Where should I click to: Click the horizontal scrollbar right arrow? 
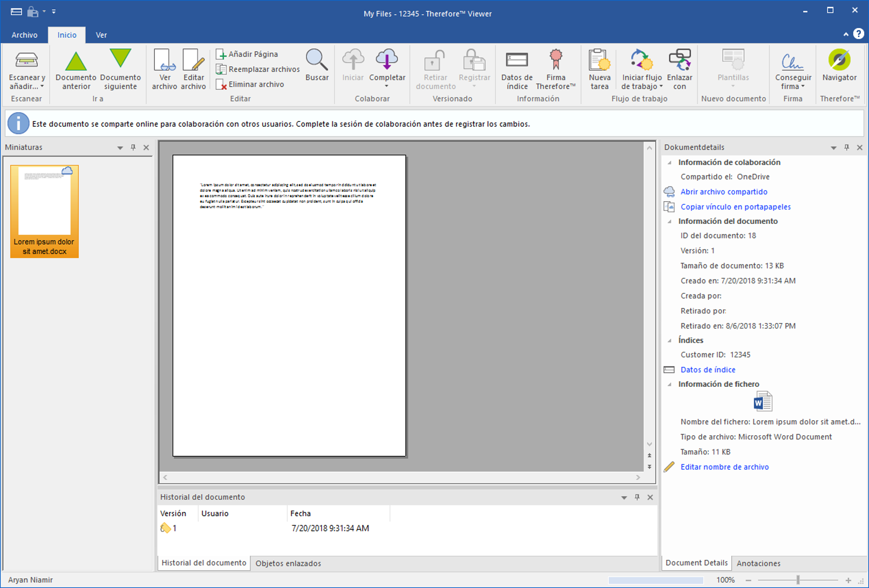click(638, 477)
